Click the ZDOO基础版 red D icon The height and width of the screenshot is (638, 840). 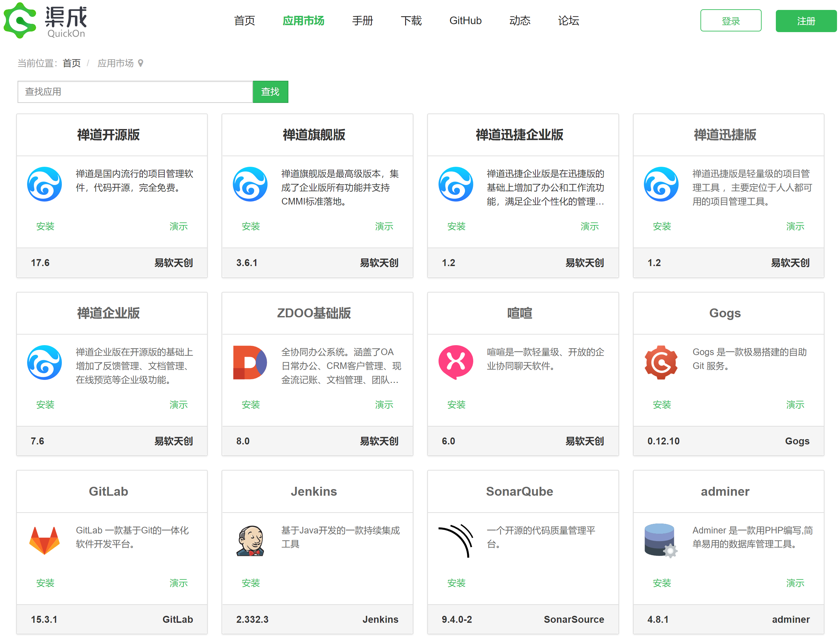click(250, 362)
